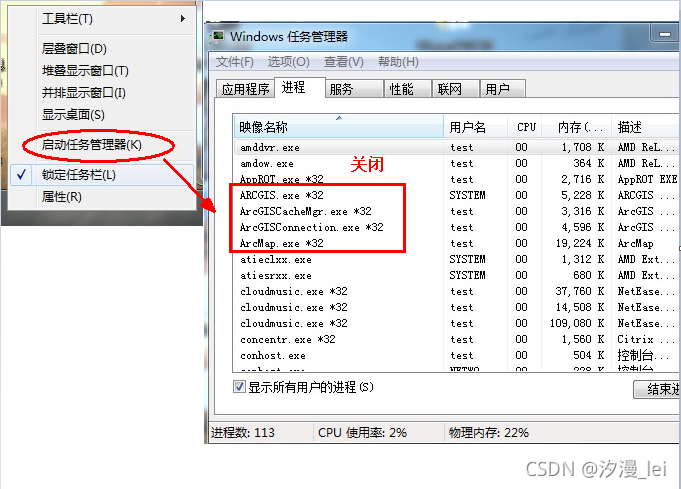Select the amdow.exe process row
Viewport: 681px width, 489px height.
click(x=456, y=163)
